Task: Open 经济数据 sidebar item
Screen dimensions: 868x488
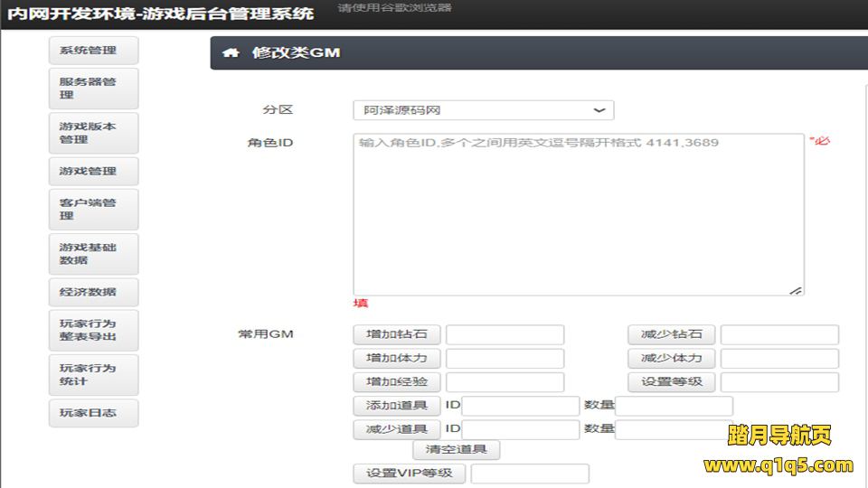Action: [93, 293]
